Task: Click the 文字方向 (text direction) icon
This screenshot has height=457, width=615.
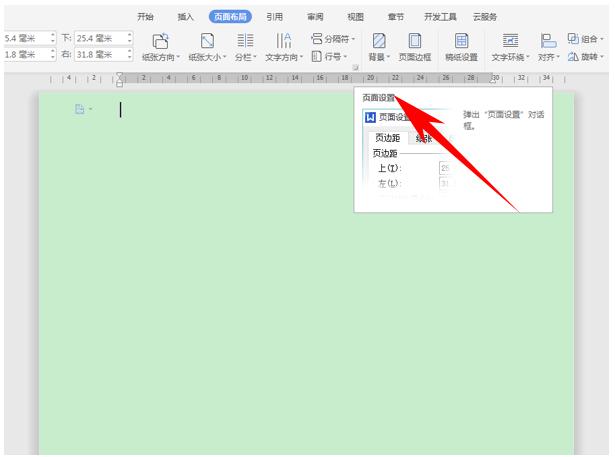Action: (284, 40)
